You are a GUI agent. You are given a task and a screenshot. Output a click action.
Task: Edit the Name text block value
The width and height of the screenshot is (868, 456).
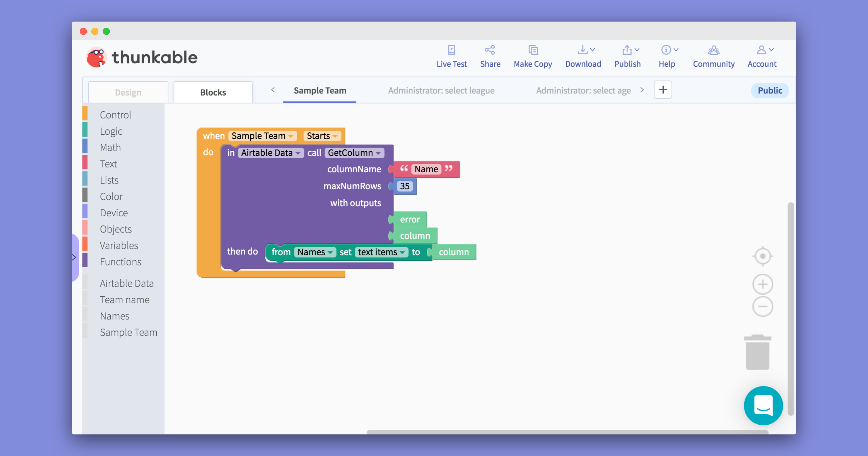[x=426, y=169]
